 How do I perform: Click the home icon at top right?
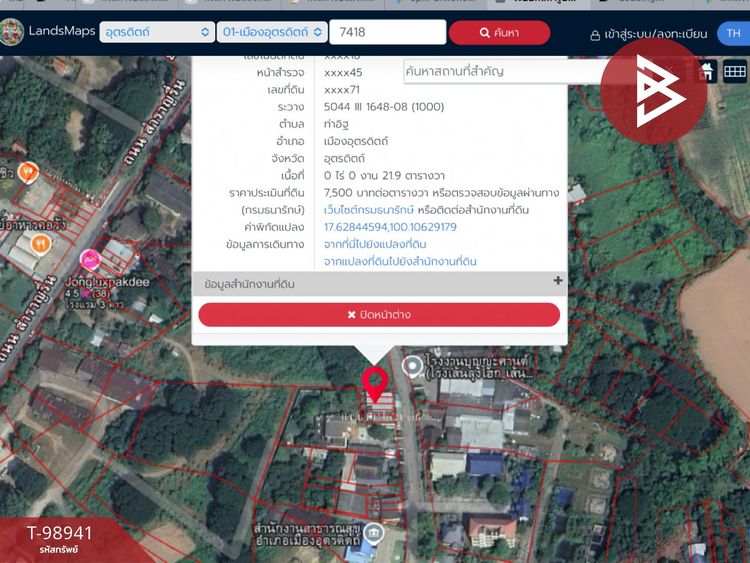pos(706,72)
